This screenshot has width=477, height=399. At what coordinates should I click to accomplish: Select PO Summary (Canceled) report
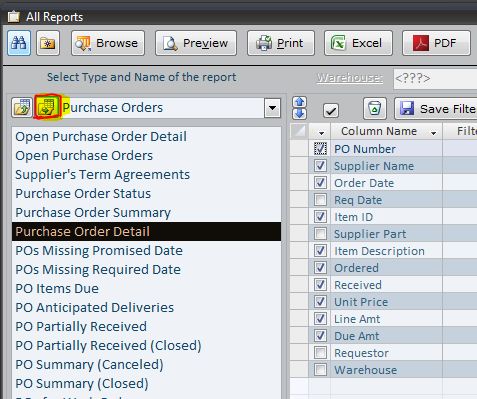coord(146,364)
